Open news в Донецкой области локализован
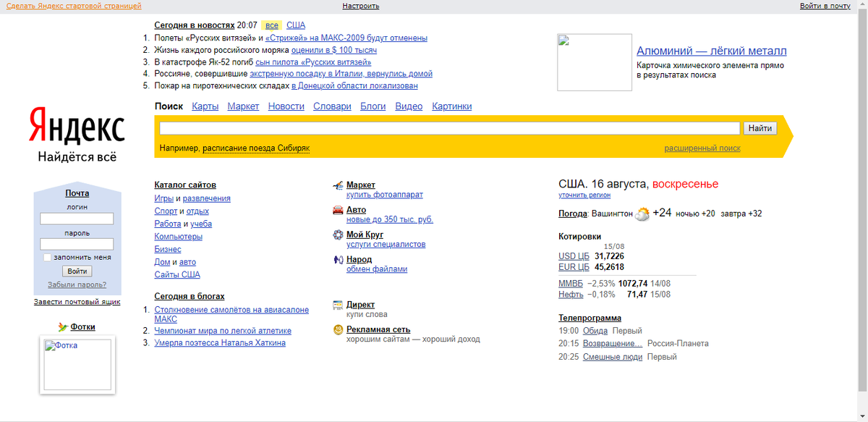Viewport: 868px width, 422px height. coord(354,86)
